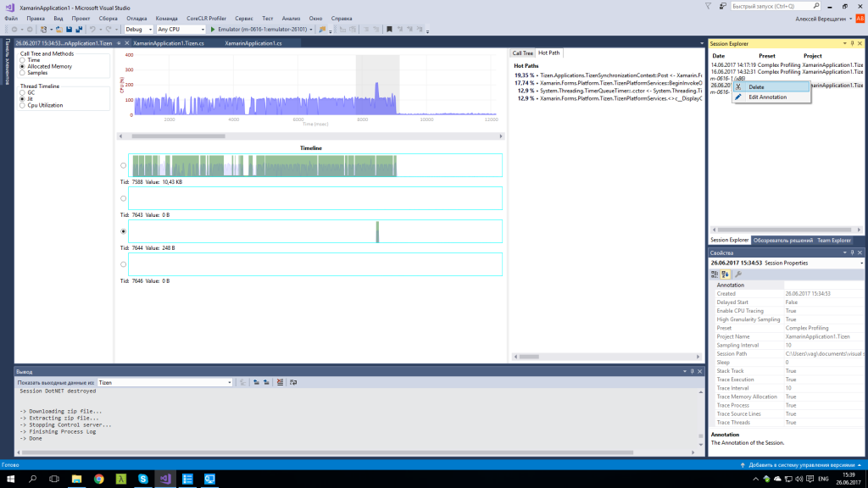The width and height of the screenshot is (868, 488).
Task: Click the Clear All icon in the Output panel
Action: pyautogui.click(x=280, y=382)
